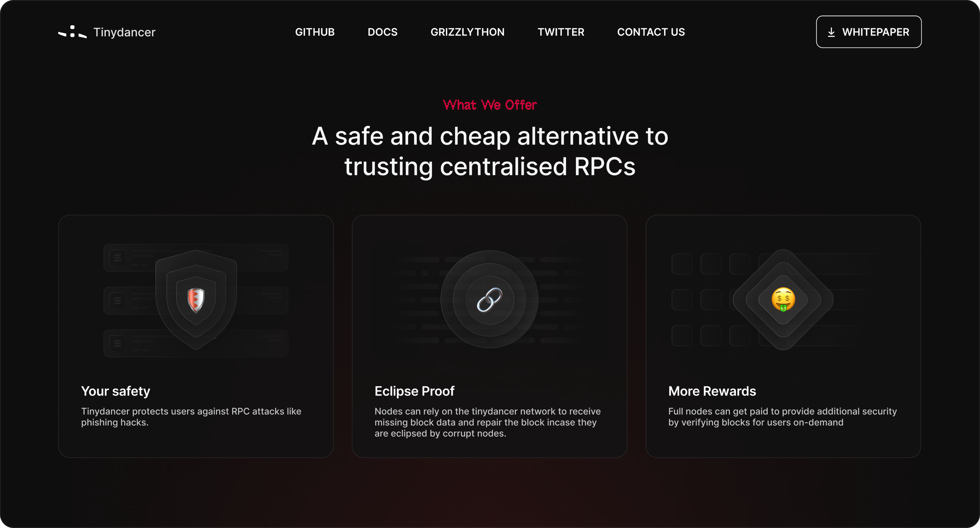The image size is (980, 528).
Task: Open the GITHUB navigation link
Action: click(x=315, y=32)
